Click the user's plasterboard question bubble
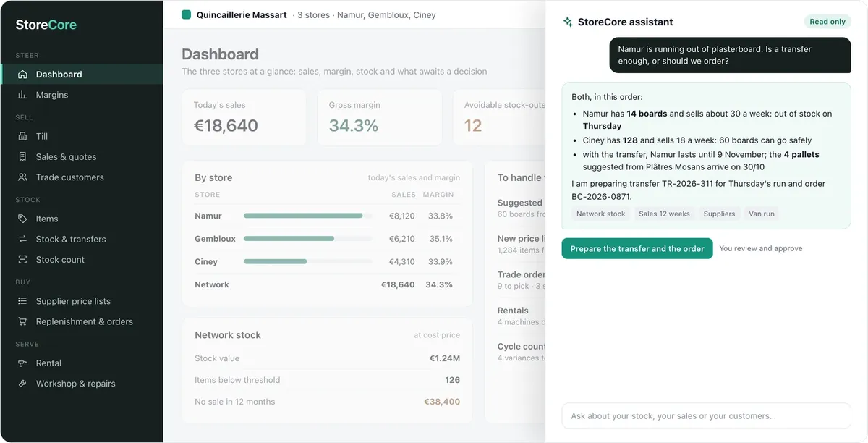Viewport: 868px width, 443px height. (730, 55)
